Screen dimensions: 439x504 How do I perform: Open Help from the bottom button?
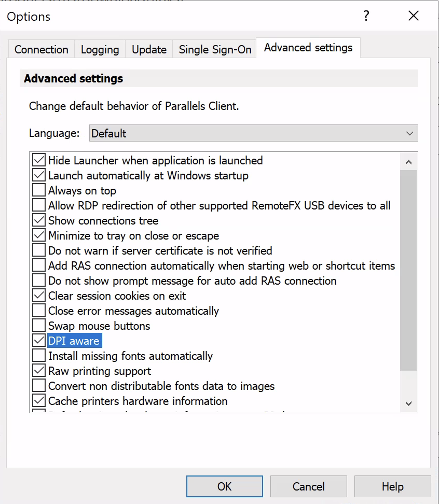(392, 486)
